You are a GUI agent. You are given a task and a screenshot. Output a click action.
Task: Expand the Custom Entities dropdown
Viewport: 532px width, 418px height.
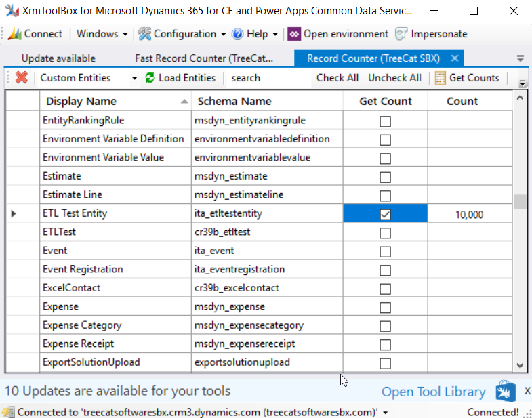tap(134, 79)
